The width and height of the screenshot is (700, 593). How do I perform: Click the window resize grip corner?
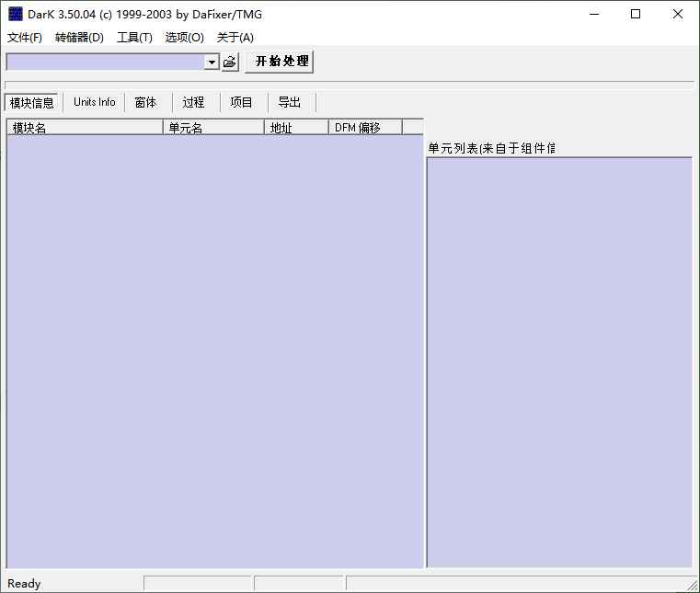pos(693,586)
